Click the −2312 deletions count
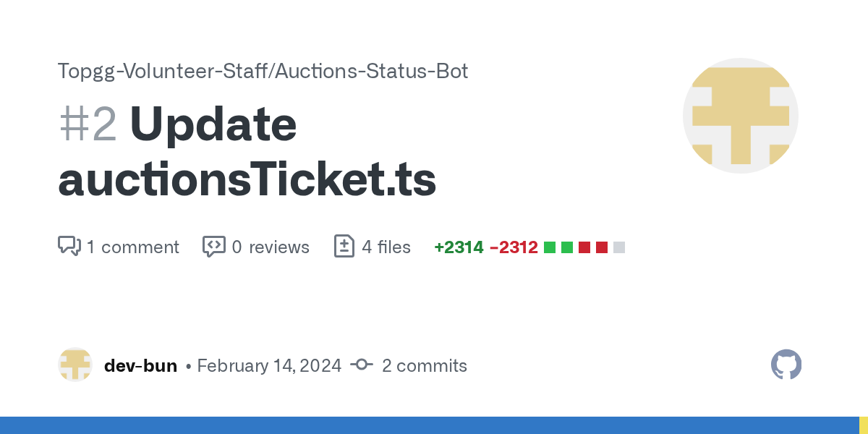 click(514, 247)
